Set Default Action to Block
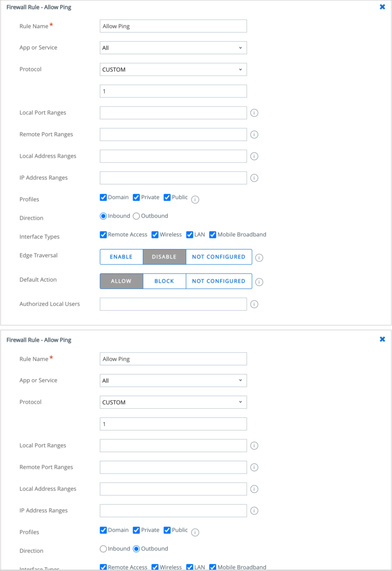Image resolution: width=392 pixels, height=571 pixels. (164, 281)
